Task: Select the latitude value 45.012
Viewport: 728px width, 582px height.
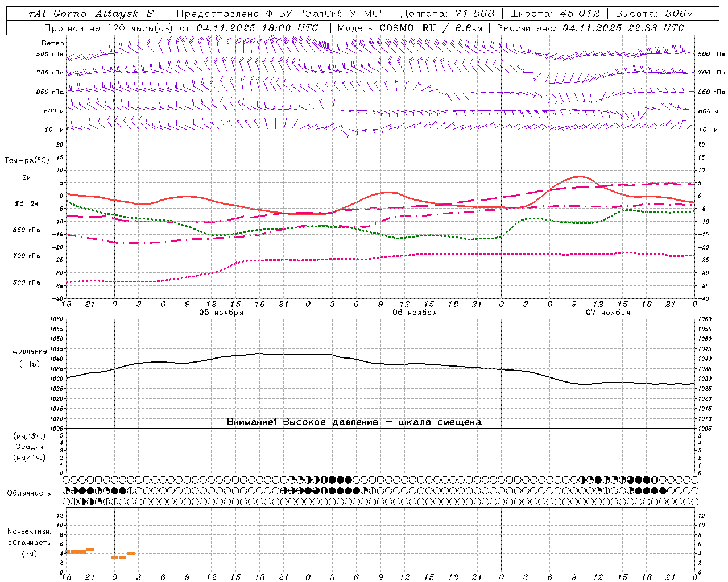Action: pos(579,14)
